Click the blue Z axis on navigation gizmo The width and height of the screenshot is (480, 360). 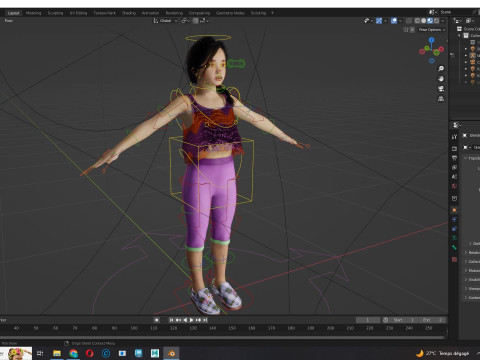coord(432,40)
